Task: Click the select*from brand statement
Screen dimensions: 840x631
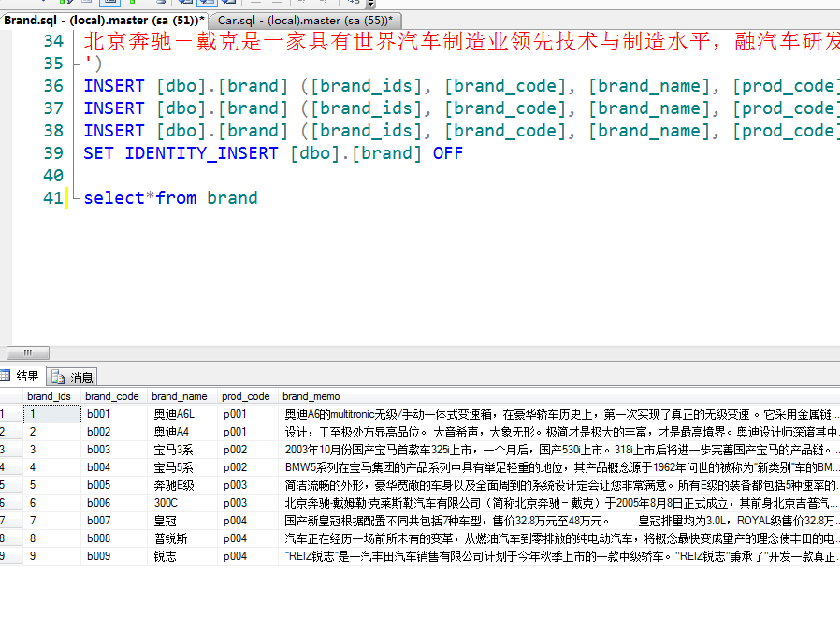Action: pyautogui.click(x=170, y=198)
